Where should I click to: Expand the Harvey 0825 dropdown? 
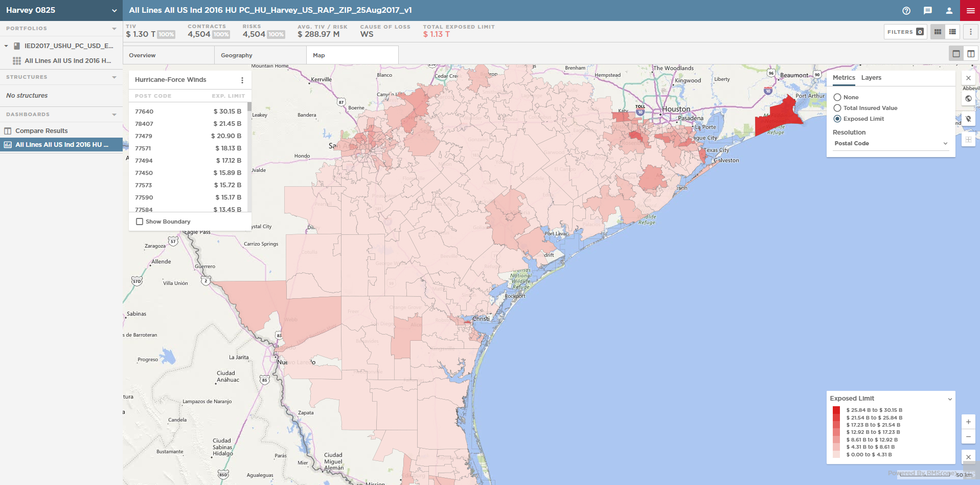click(114, 10)
